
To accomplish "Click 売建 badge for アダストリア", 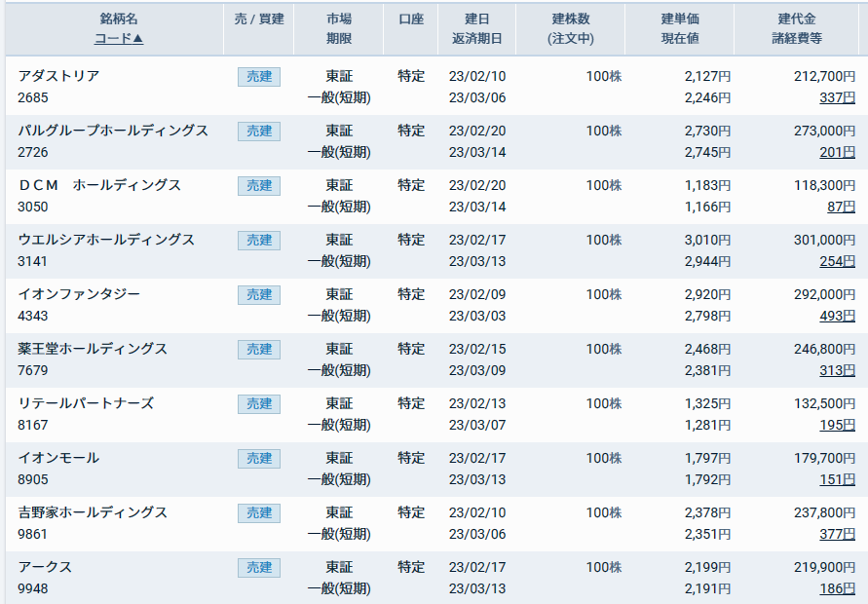I will tap(259, 76).
